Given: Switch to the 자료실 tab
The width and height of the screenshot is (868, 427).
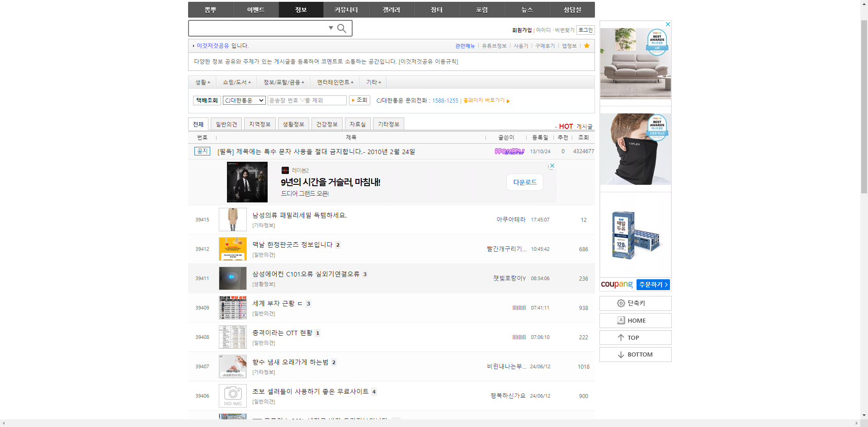Looking at the screenshot, I should [x=358, y=123].
